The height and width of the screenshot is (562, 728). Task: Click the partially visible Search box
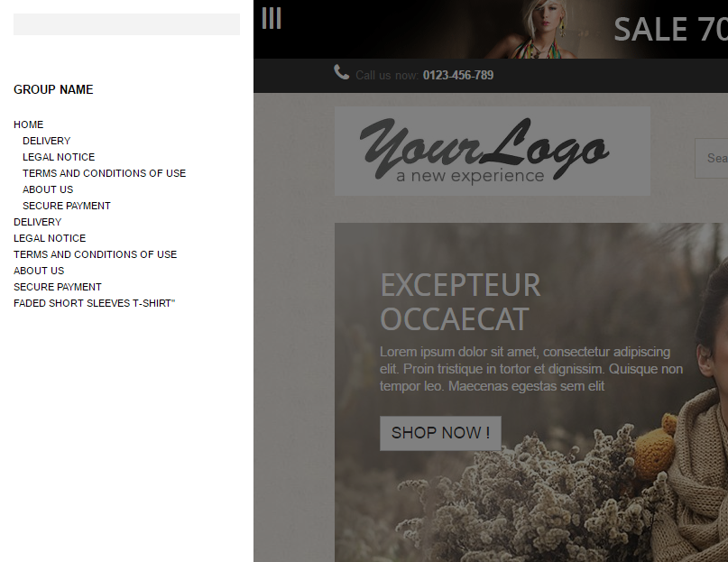click(711, 158)
